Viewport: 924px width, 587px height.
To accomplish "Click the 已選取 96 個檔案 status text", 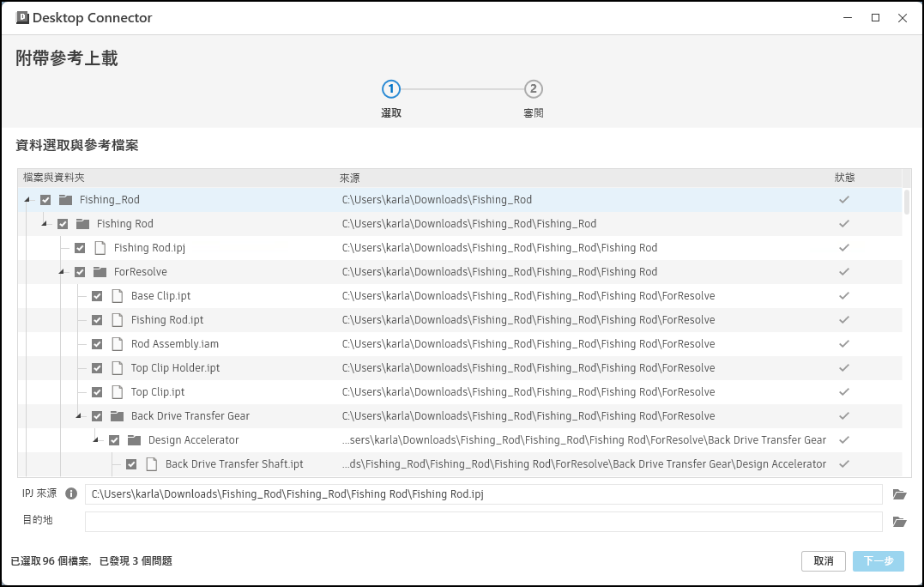I will coord(51,561).
